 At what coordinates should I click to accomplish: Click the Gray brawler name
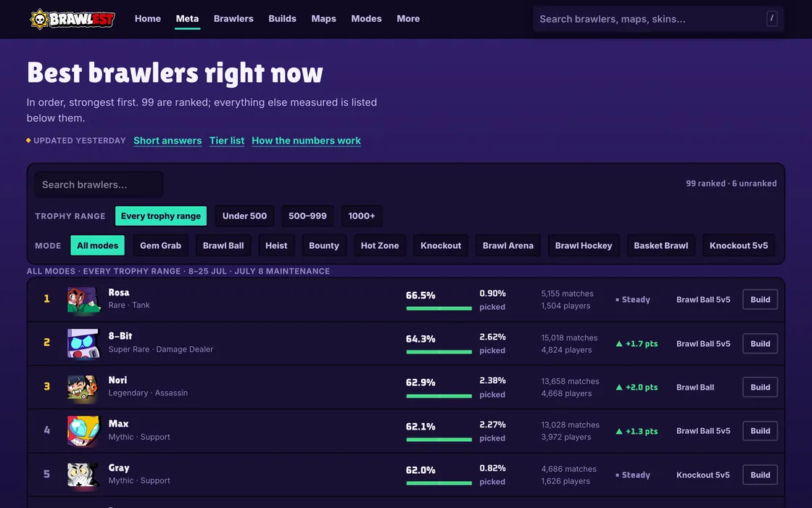click(x=119, y=467)
